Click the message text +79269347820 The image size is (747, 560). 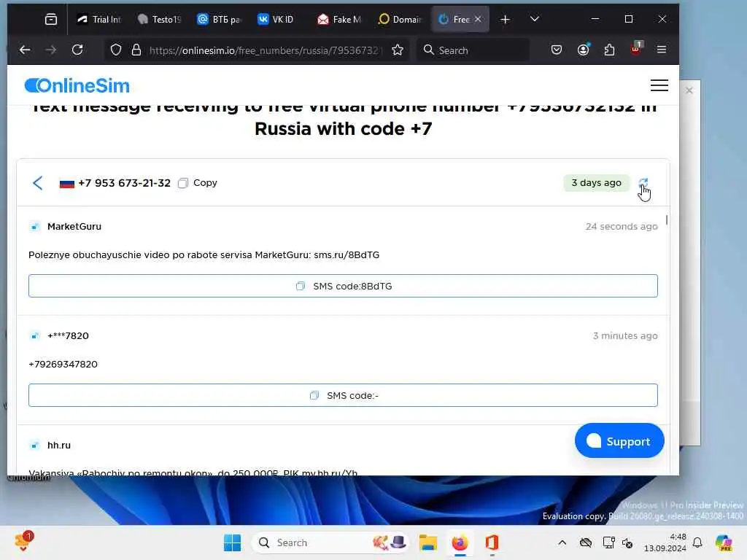(63, 365)
